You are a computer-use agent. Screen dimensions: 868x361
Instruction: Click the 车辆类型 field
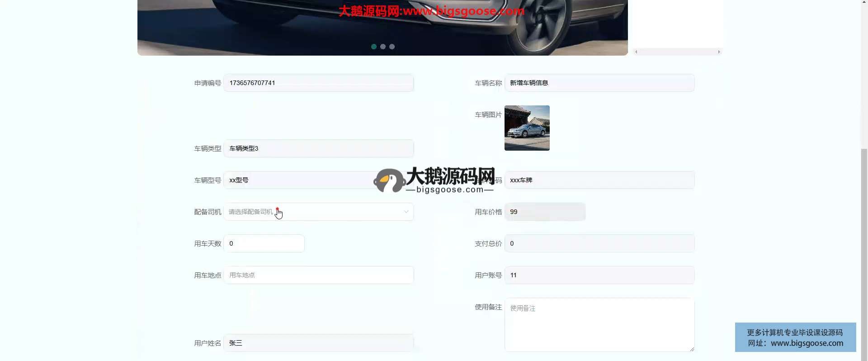[x=318, y=148]
